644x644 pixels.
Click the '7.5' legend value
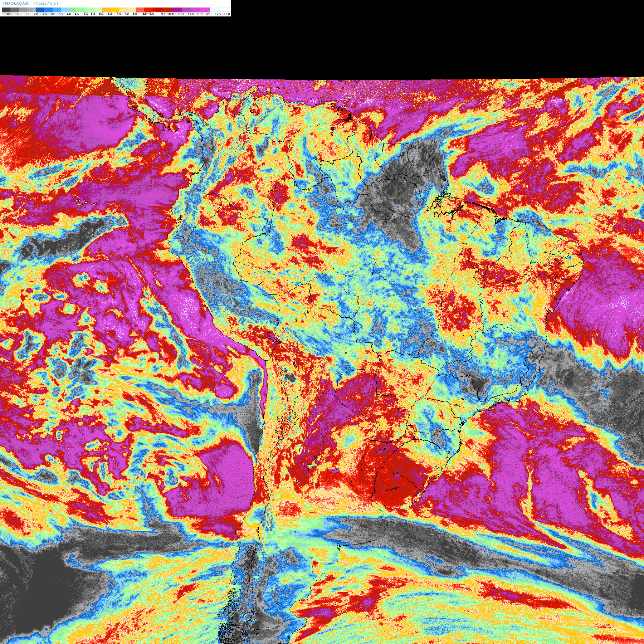(127, 14)
